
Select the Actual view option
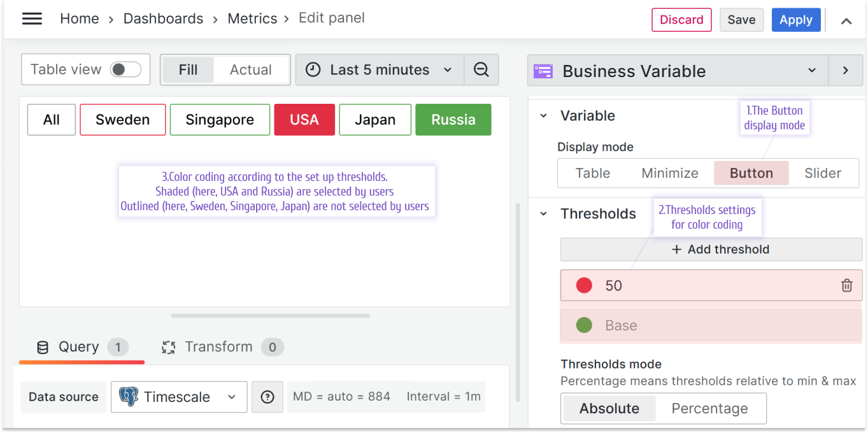[x=250, y=69]
